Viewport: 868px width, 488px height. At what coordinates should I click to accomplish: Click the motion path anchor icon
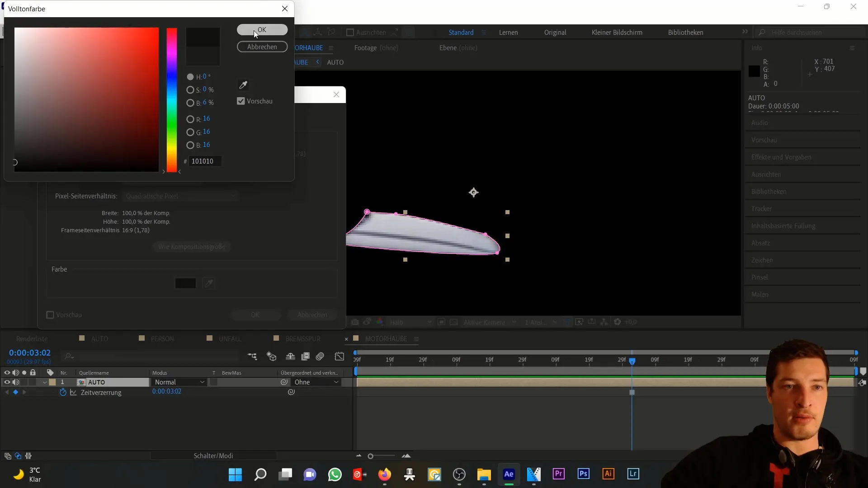pos(474,192)
